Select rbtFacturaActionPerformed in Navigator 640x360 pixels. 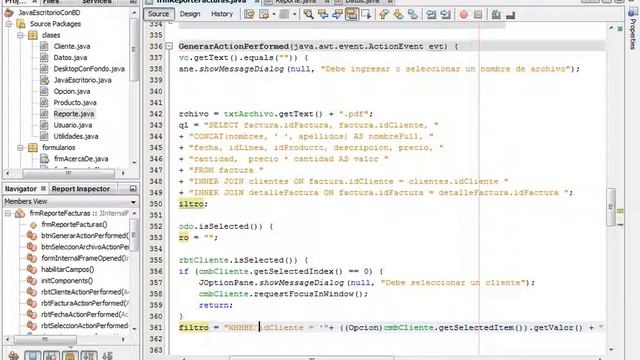[85, 303]
